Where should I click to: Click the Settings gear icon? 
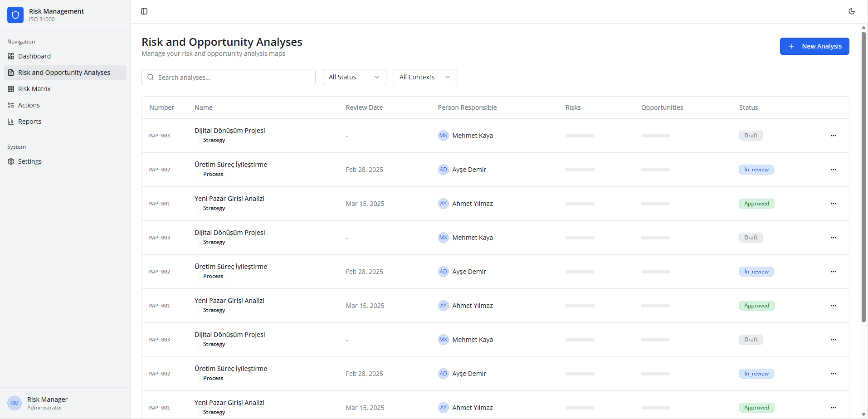click(x=10, y=161)
